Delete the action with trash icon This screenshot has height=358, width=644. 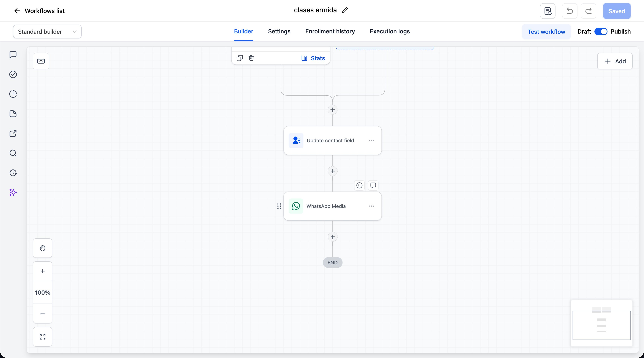pyautogui.click(x=251, y=58)
